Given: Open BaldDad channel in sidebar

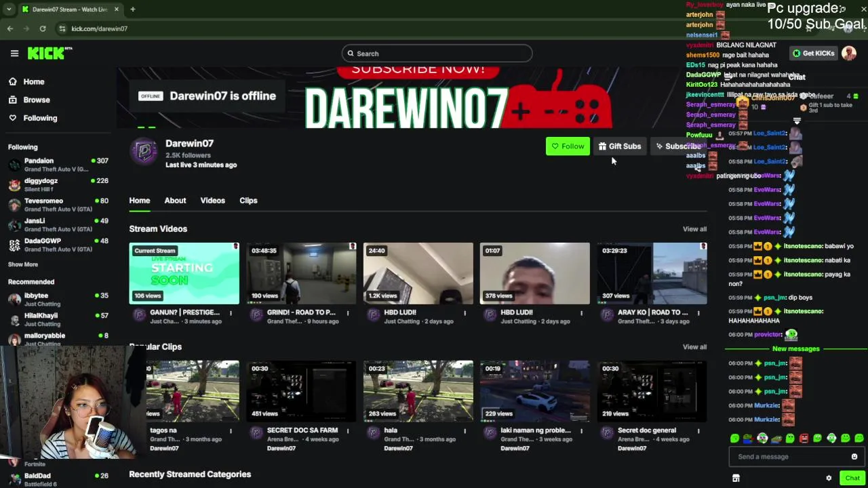Looking at the screenshot, I should [x=58, y=479].
